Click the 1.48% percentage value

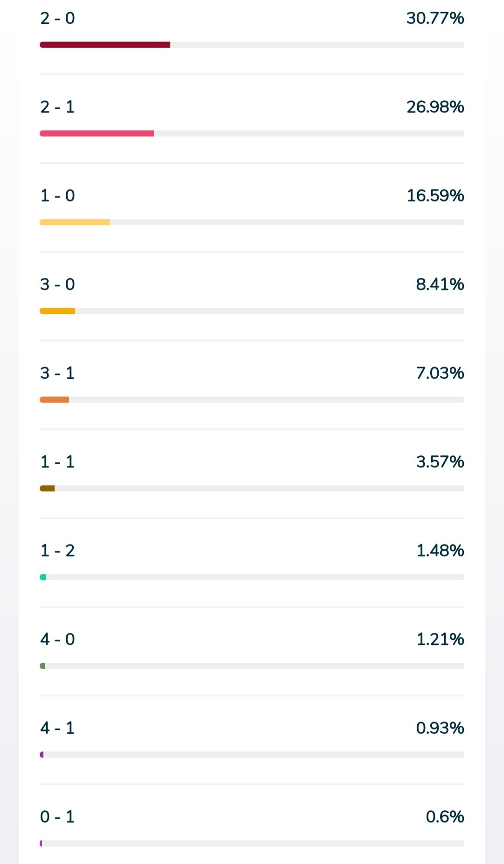(440, 551)
